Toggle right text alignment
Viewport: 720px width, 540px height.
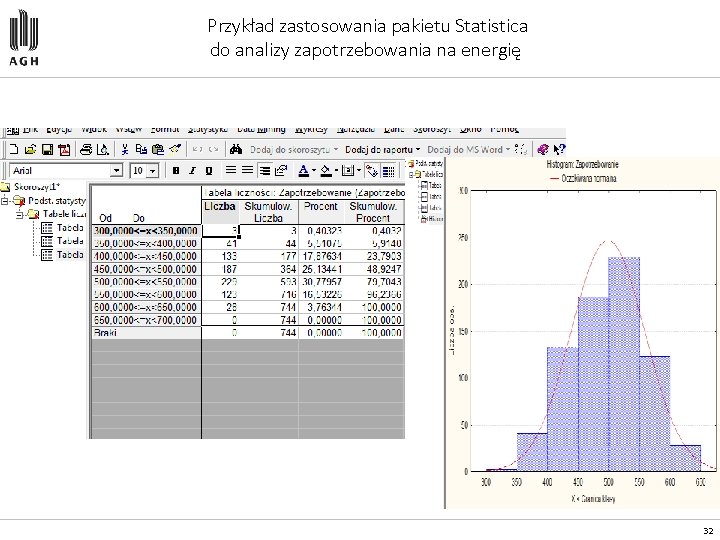click(264, 171)
